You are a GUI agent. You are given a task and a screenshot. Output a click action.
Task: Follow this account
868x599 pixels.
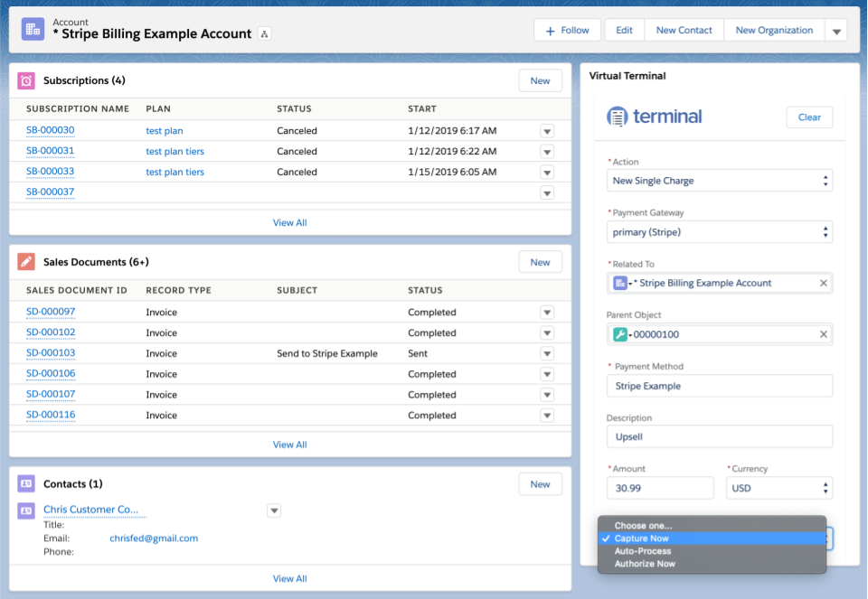point(568,31)
